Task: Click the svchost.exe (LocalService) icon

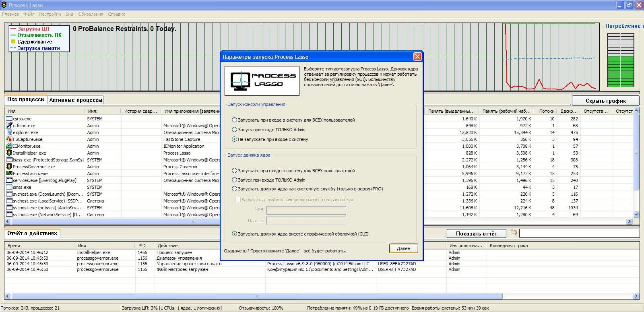Action: [x=9, y=201]
